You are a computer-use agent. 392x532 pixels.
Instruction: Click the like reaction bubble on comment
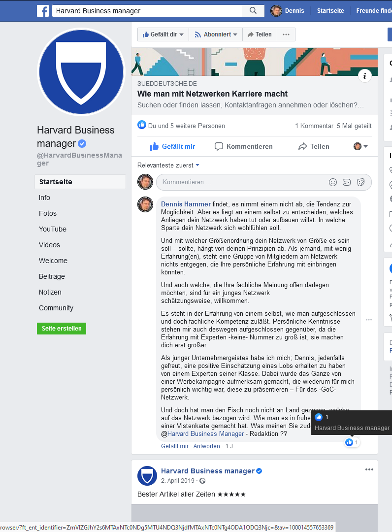click(x=352, y=442)
